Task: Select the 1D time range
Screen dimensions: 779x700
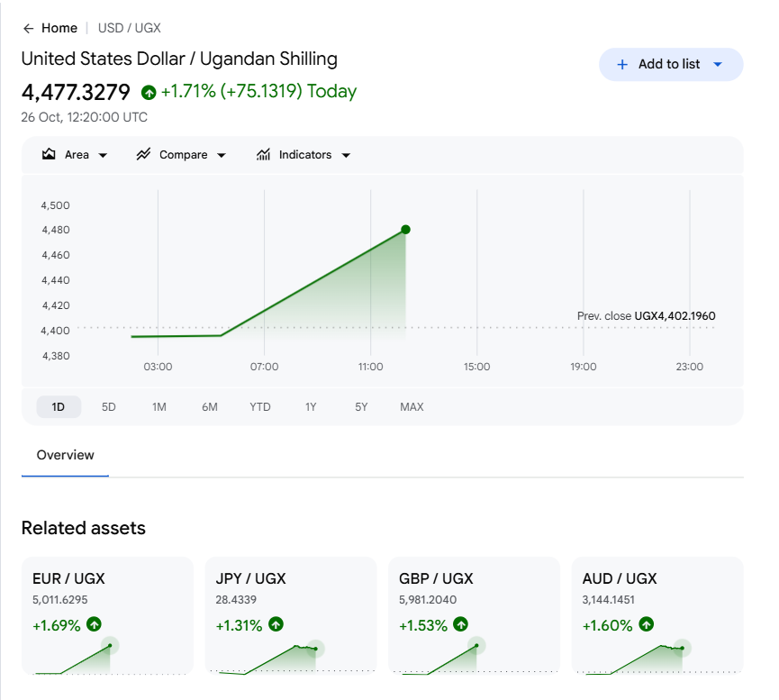Action: coord(59,406)
